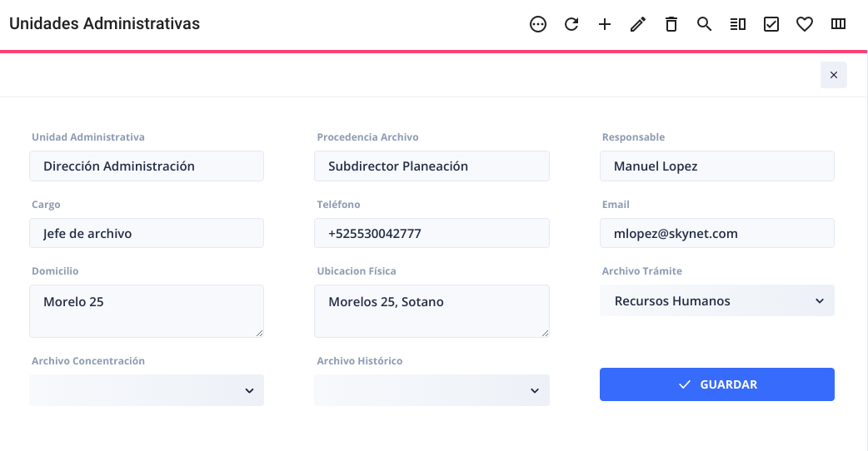Open search with magnifier icon
The image size is (868, 451).
click(704, 24)
